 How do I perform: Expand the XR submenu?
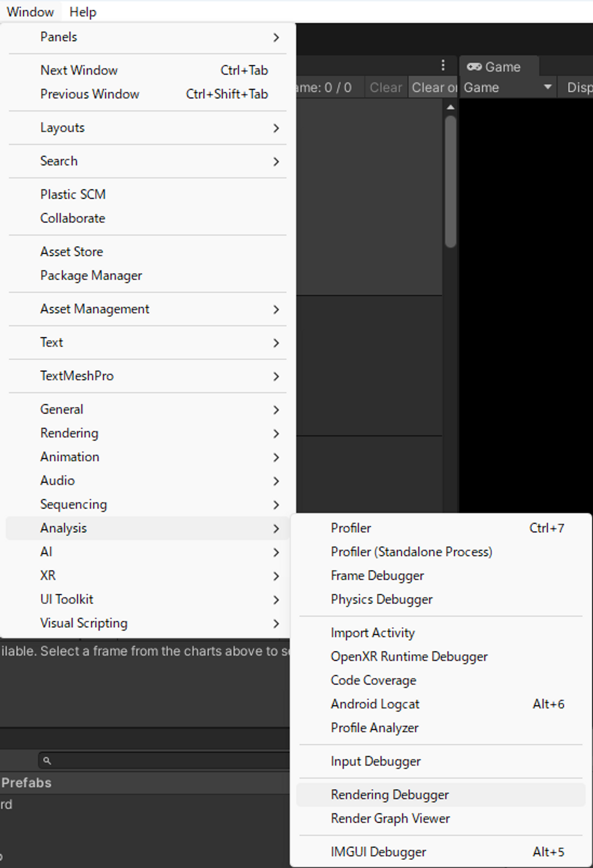point(148,575)
